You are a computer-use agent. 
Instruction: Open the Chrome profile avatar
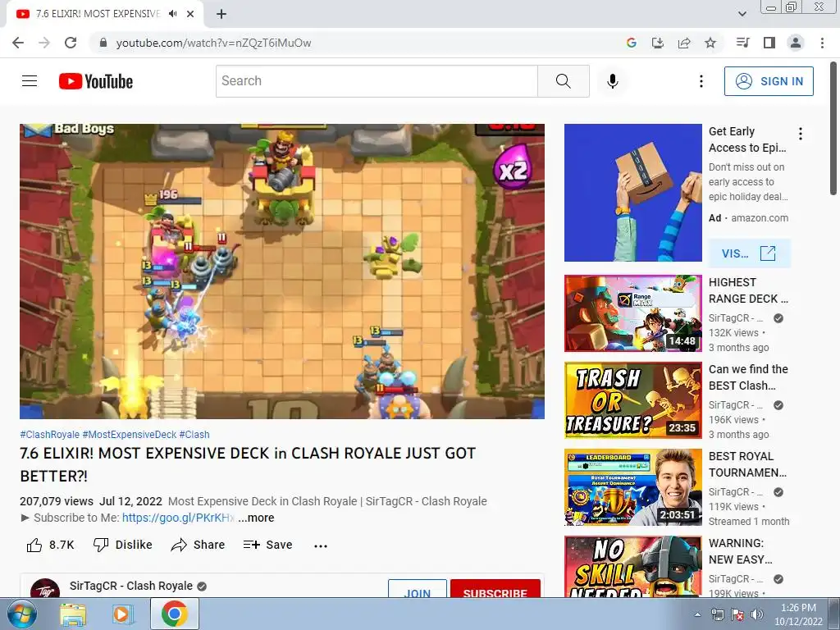pyautogui.click(x=796, y=43)
